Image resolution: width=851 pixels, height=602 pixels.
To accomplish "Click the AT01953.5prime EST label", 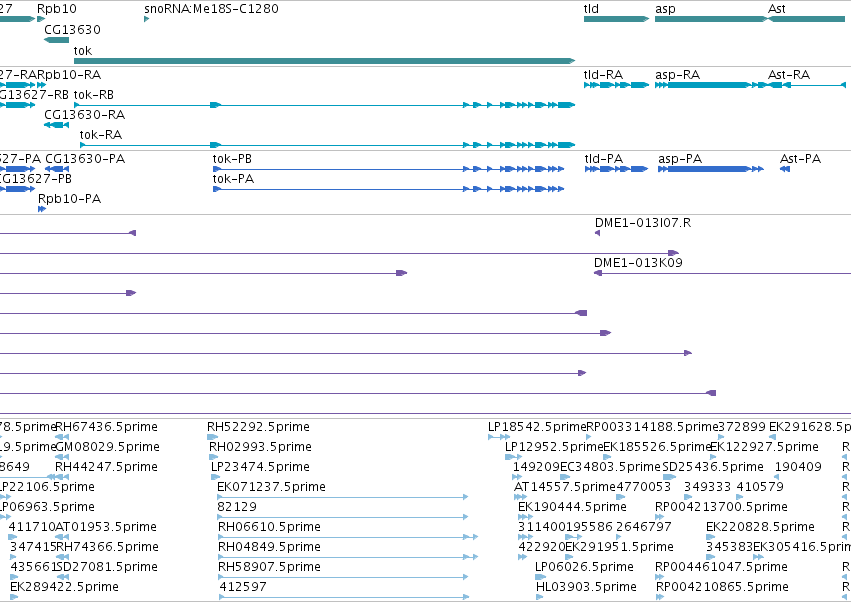I will pyautogui.click(x=106, y=527).
